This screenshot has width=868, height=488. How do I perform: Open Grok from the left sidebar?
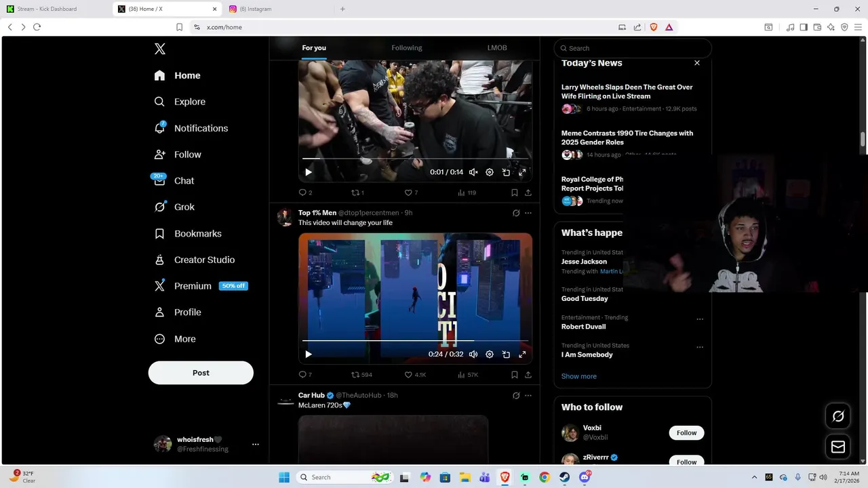[174, 207]
